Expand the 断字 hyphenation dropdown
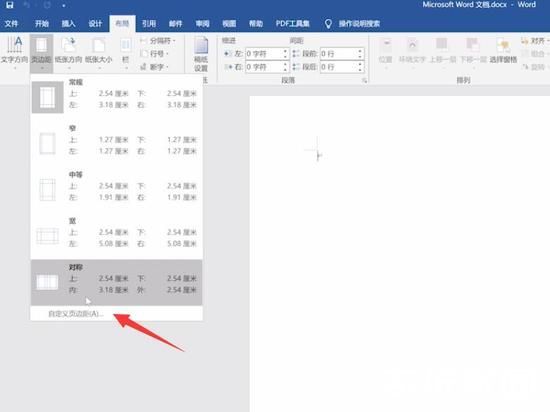Viewport: 550px width, 412px height. click(155, 67)
